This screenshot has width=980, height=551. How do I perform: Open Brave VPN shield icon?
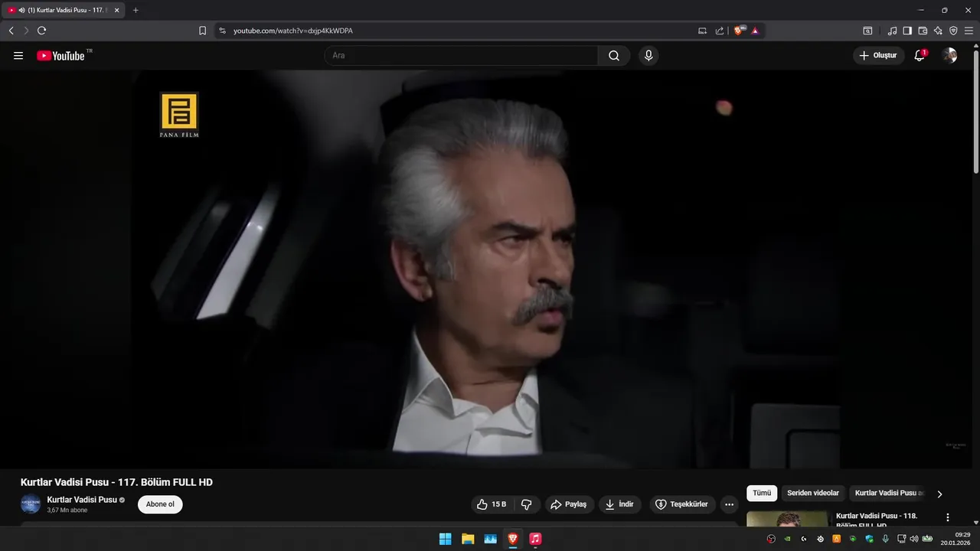(x=953, y=31)
